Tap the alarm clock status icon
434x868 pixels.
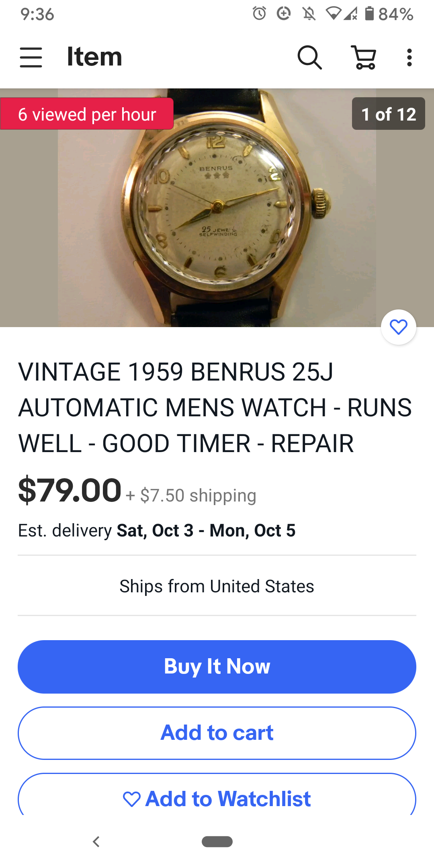(x=259, y=14)
